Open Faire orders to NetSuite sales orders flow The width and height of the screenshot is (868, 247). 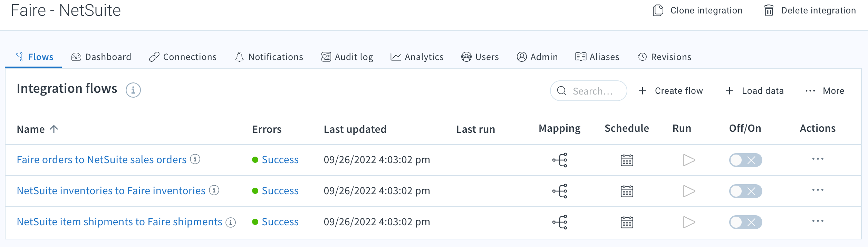coord(102,160)
